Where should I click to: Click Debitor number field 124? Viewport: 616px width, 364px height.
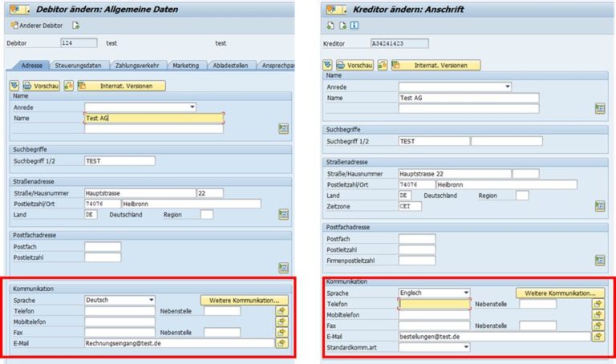tap(79, 42)
